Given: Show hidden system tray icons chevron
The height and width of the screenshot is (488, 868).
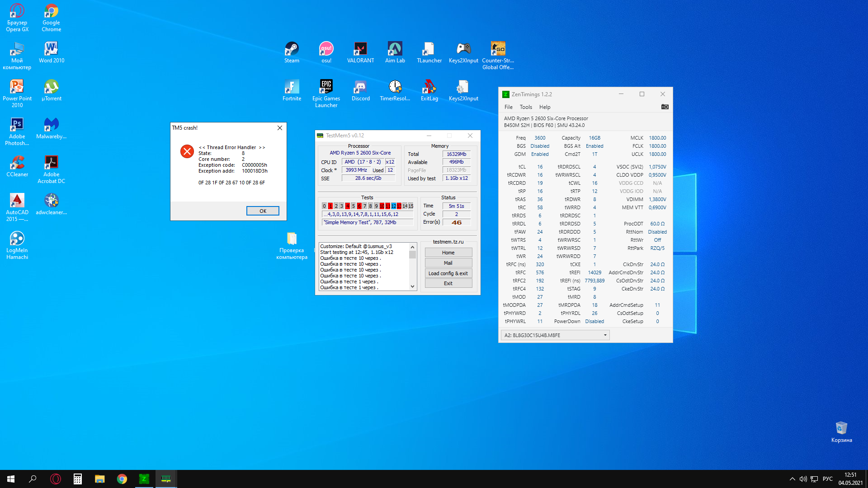Looking at the screenshot, I should pos(792,479).
